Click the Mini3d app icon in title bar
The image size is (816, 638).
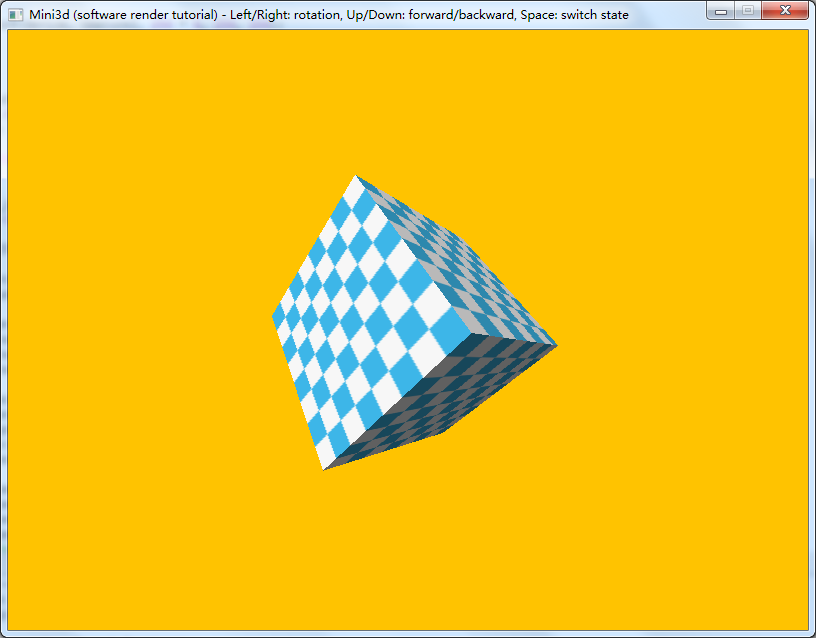(x=15, y=14)
